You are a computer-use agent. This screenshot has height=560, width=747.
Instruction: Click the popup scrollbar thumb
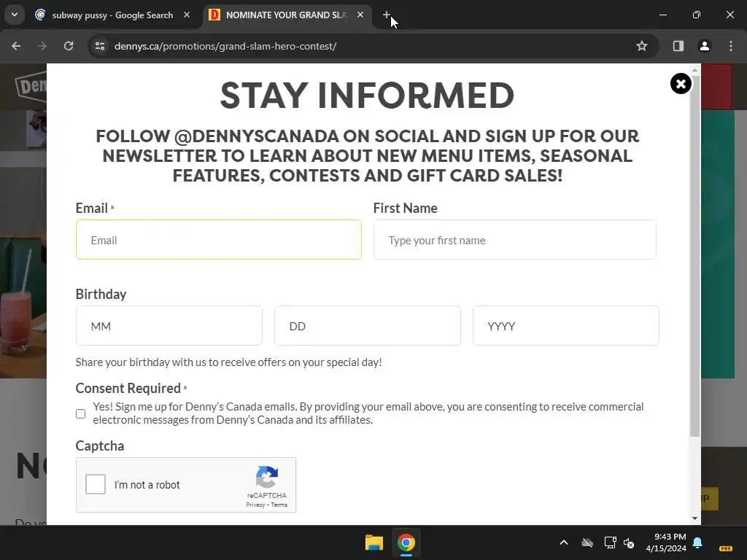click(695, 256)
